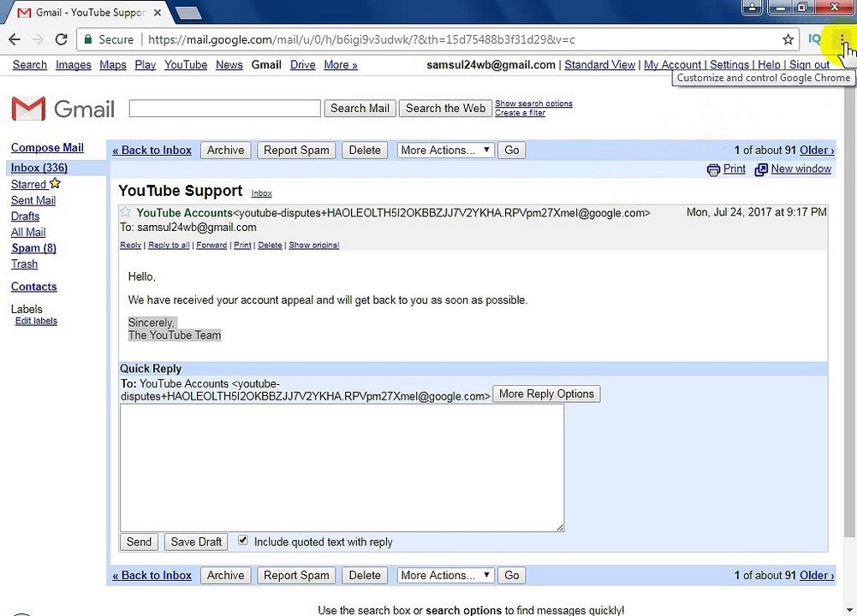Screen dimensions: 857x616
Task: Open All Mail folder
Action: [x=28, y=232]
